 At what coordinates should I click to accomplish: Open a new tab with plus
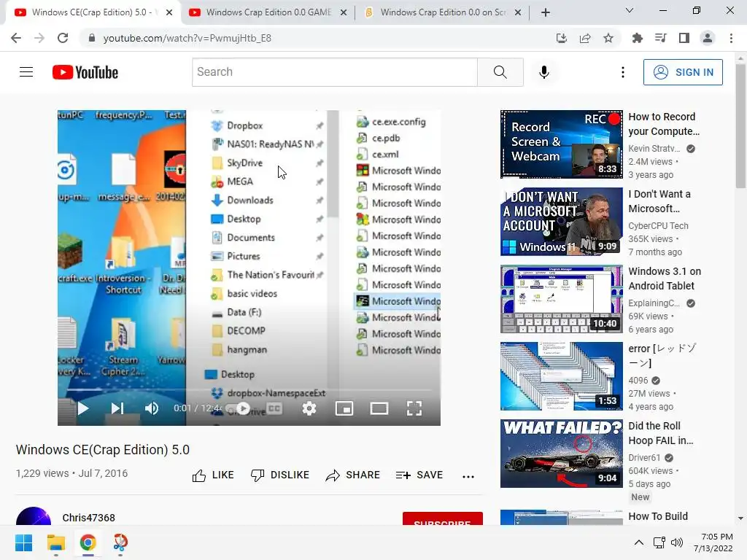click(546, 12)
